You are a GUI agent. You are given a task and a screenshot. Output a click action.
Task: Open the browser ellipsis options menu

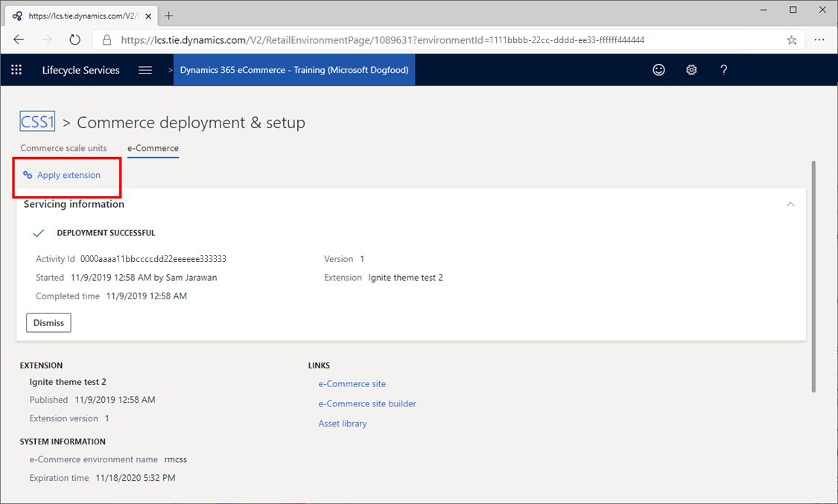(819, 39)
